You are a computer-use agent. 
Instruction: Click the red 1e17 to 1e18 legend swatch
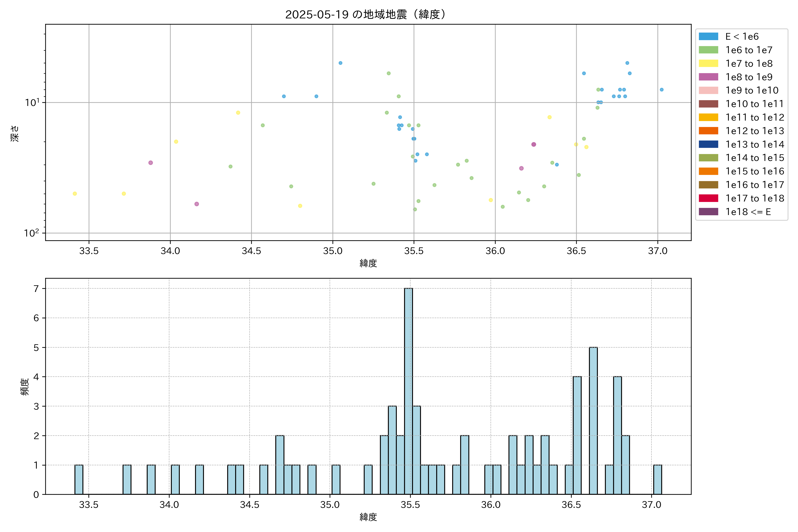pyautogui.click(x=708, y=198)
